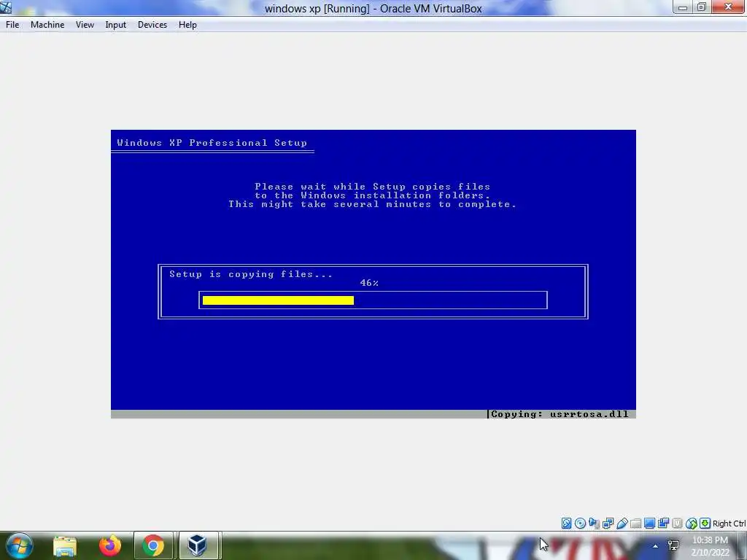Minimize the VirtualBox window
This screenshot has height=560, width=747.
click(x=683, y=7)
